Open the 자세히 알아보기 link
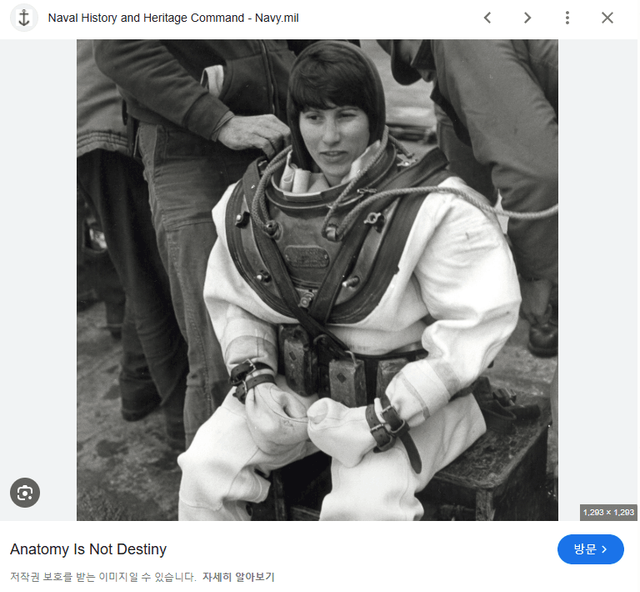 [238, 577]
